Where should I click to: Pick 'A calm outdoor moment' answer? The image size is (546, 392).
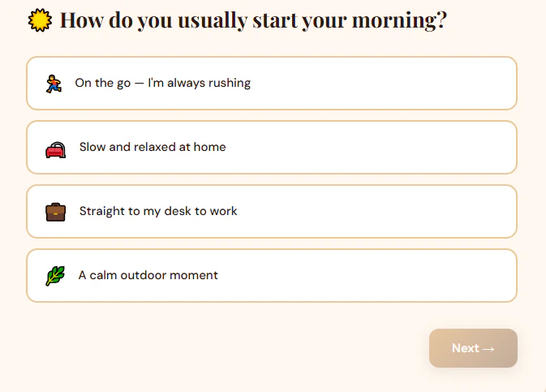(272, 276)
